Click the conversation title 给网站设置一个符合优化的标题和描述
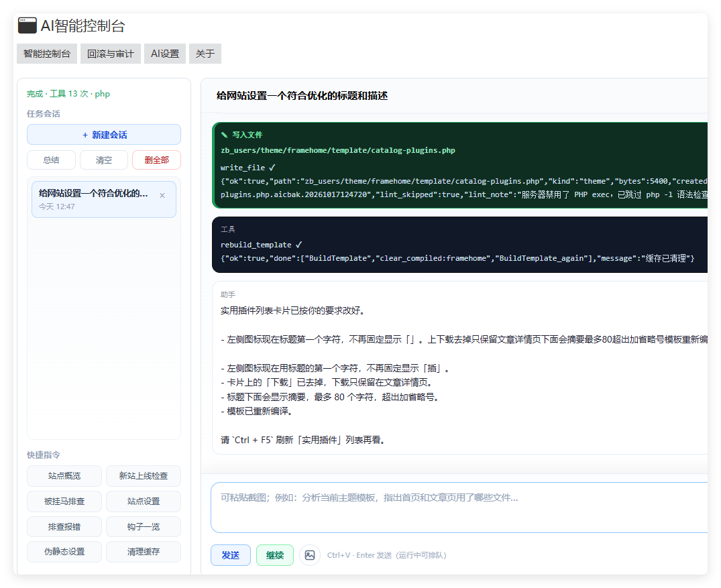The image size is (721, 588). tap(302, 96)
